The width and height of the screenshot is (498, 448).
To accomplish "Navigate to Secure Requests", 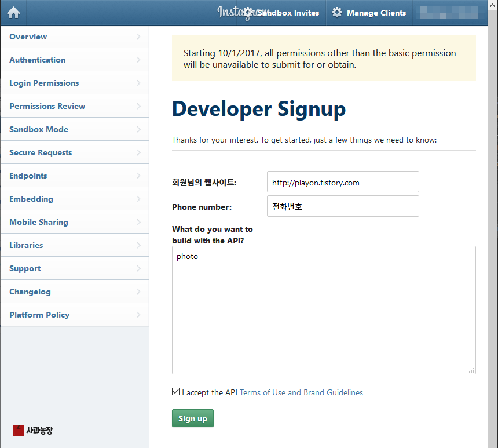I will point(75,152).
